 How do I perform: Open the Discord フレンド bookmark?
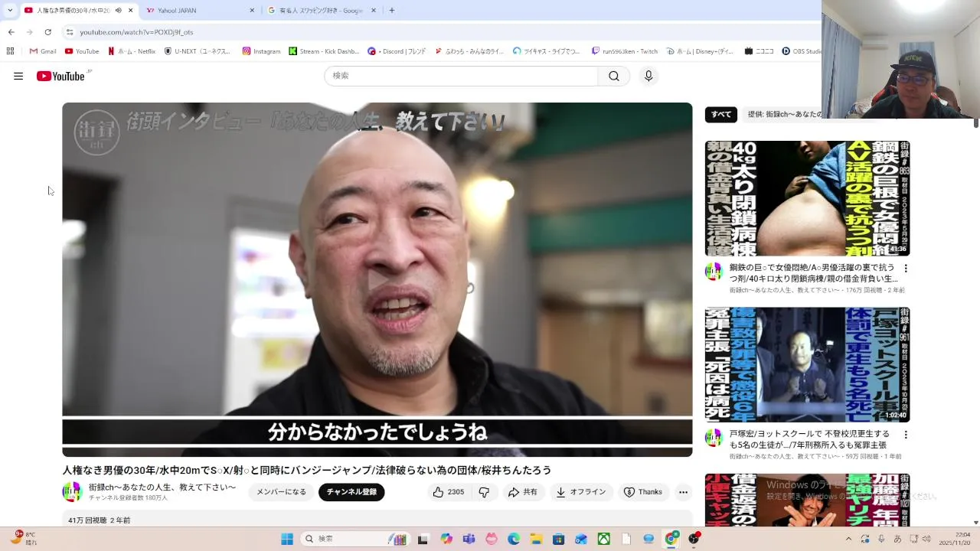[397, 51]
